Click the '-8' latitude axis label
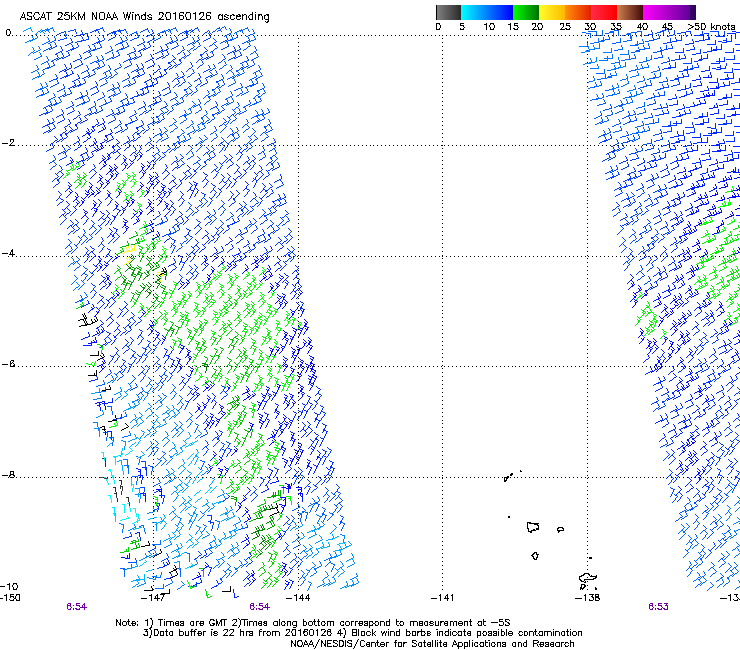 click(x=8, y=475)
